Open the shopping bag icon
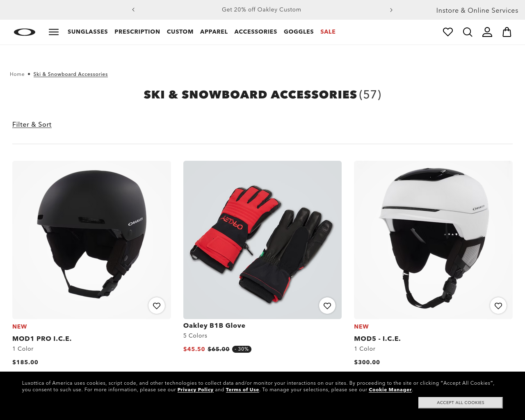Screen dimensions: 525x420 (x=507, y=32)
